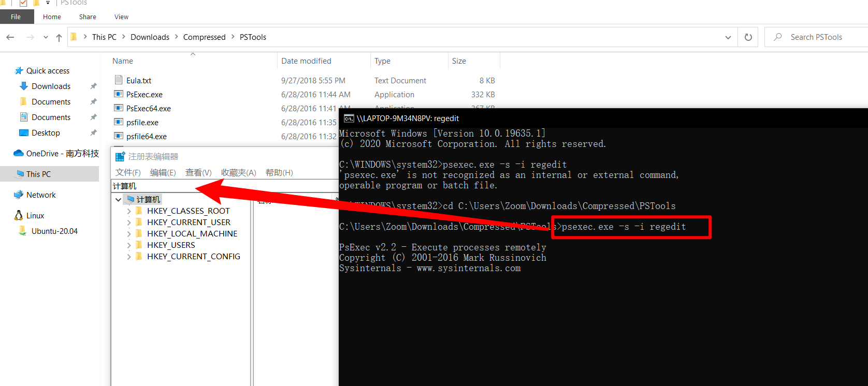The width and height of the screenshot is (868, 386).
Task: Go back with the Back arrow
Action: pyautogui.click(x=10, y=37)
